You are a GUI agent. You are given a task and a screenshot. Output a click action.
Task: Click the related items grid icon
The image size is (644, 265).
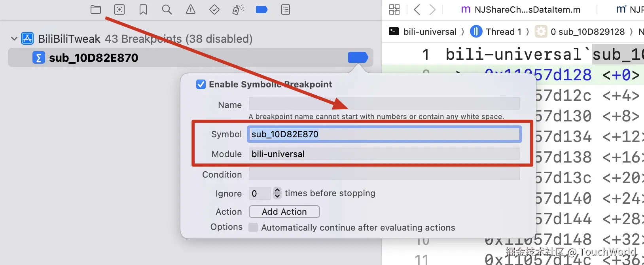click(x=394, y=9)
